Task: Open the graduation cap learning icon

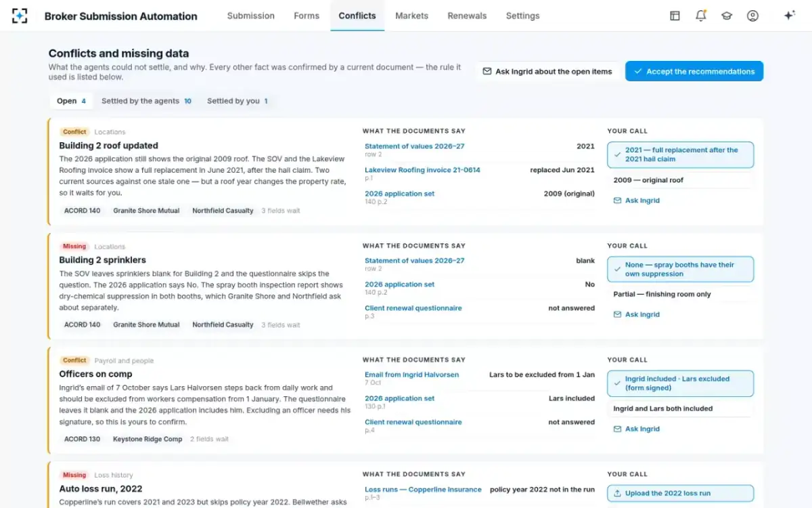Action: (x=727, y=16)
